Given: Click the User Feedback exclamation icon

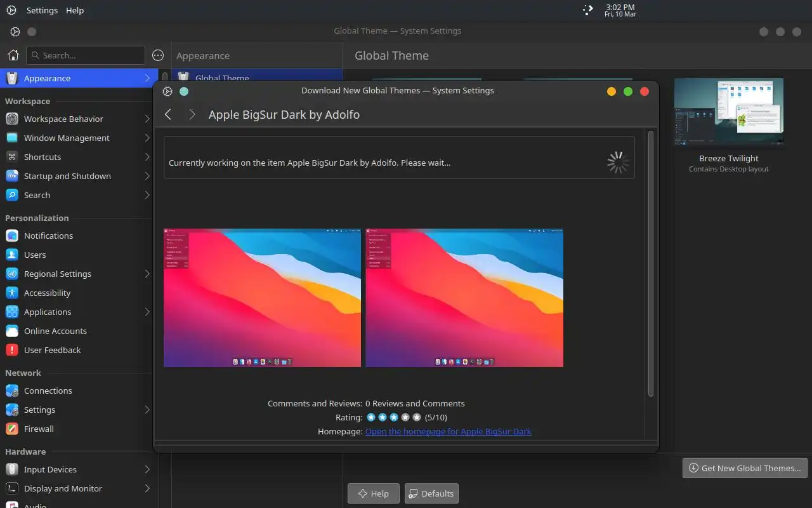Looking at the screenshot, I should (12, 350).
